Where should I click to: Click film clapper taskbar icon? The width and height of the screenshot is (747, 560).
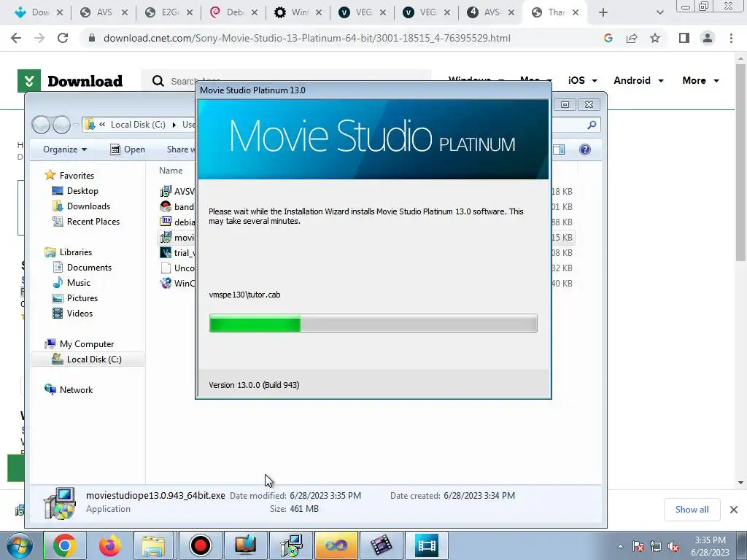click(x=381, y=545)
